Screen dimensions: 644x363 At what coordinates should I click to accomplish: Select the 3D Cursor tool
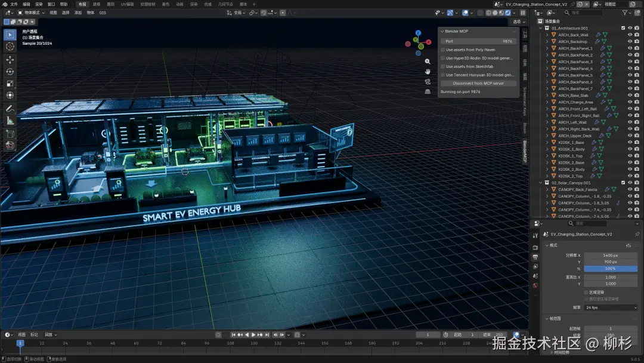click(10, 47)
